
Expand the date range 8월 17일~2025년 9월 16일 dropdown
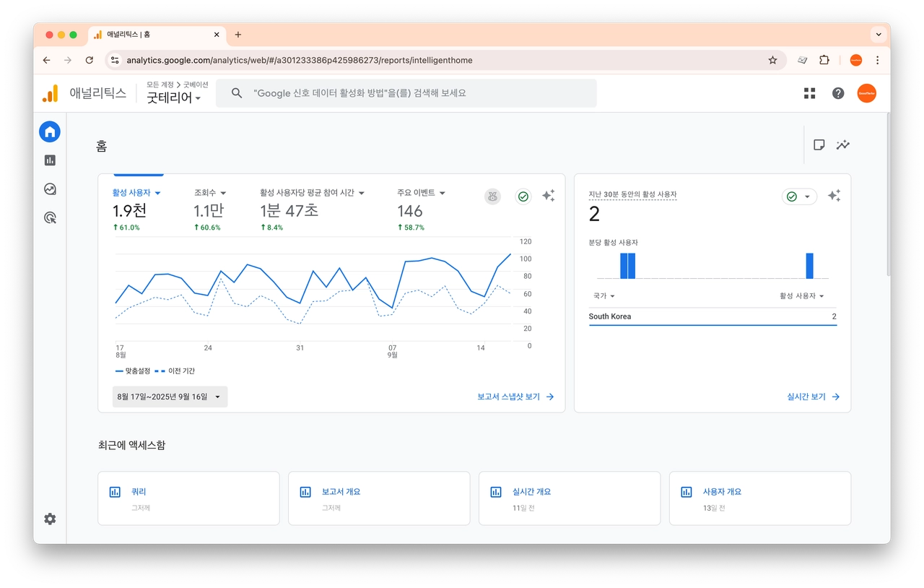[170, 397]
